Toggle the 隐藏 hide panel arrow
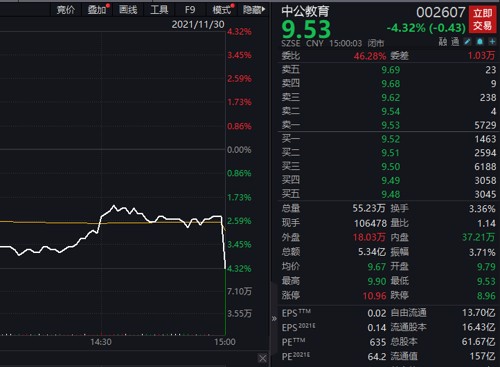This screenshot has height=367, width=500. point(254,10)
